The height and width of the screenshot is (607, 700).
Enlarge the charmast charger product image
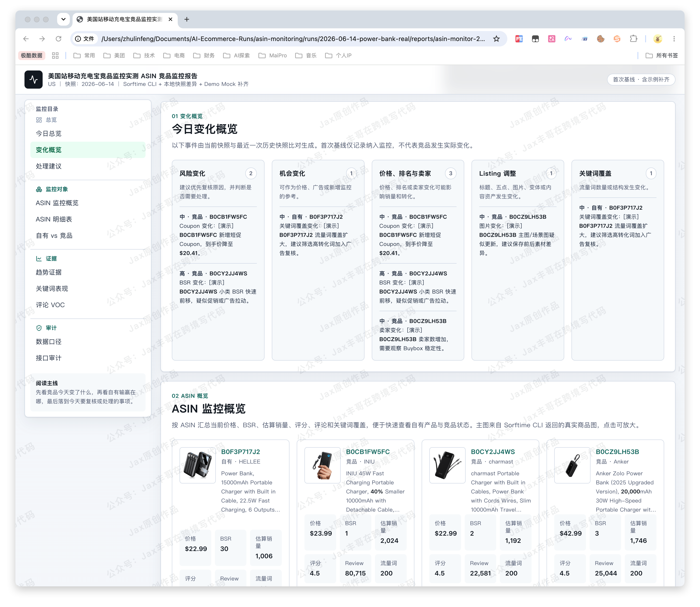(x=447, y=465)
